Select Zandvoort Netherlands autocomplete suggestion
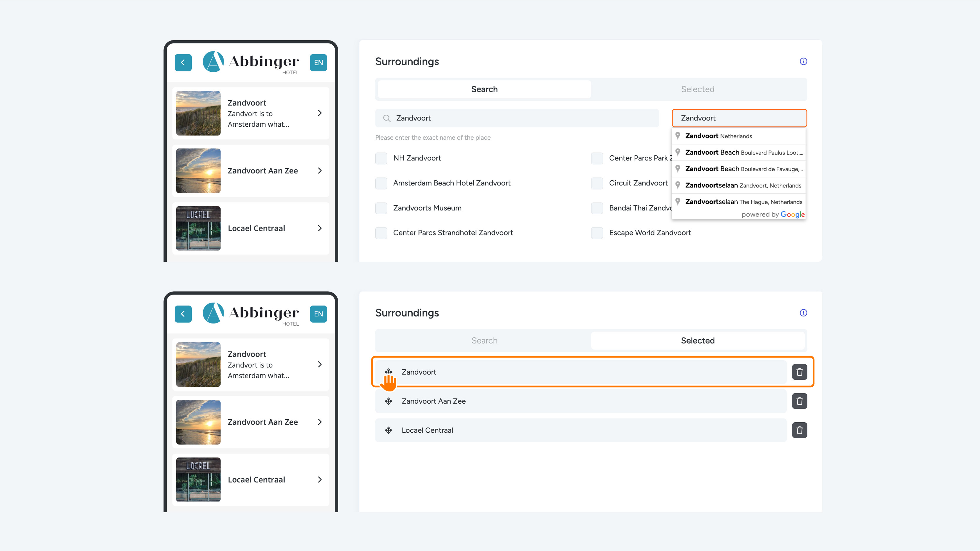This screenshot has width=980, height=551. [x=739, y=136]
